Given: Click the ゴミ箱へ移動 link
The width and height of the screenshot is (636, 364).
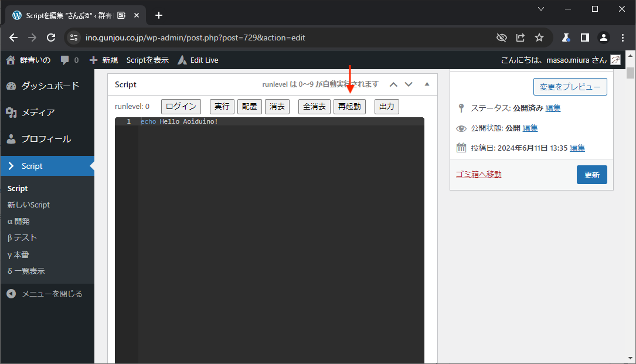Looking at the screenshot, I should click(x=478, y=174).
